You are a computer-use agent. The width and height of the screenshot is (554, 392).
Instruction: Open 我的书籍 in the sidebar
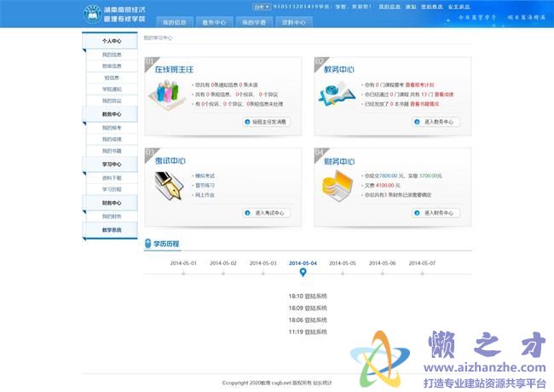(112, 151)
